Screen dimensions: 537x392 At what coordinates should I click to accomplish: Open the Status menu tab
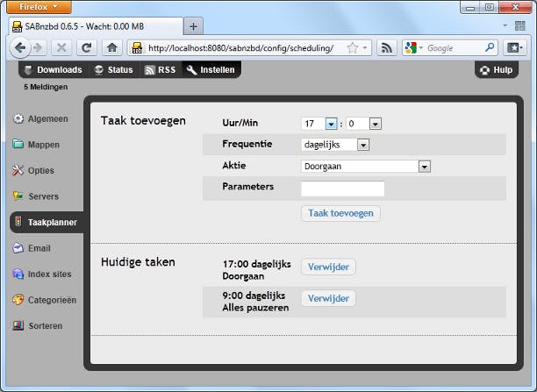(x=114, y=70)
